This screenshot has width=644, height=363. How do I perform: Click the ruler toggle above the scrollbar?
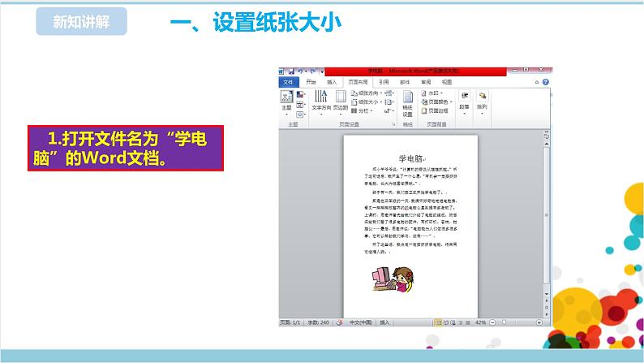(546, 136)
